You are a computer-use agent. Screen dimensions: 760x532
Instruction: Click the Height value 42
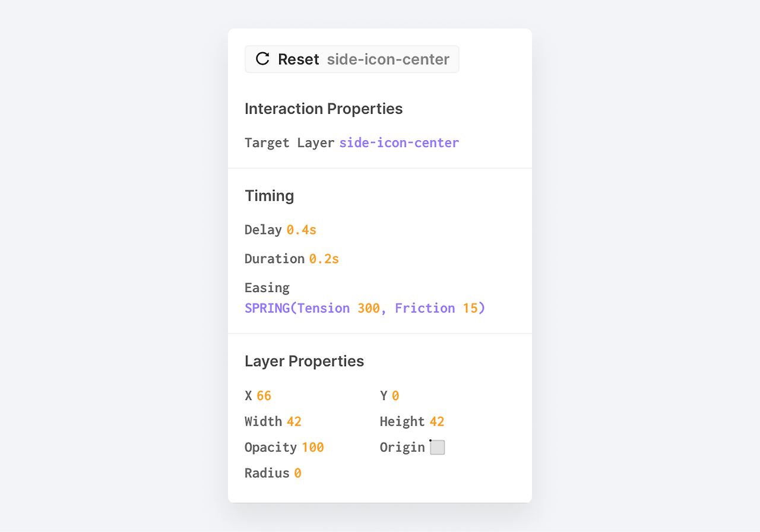(x=437, y=422)
